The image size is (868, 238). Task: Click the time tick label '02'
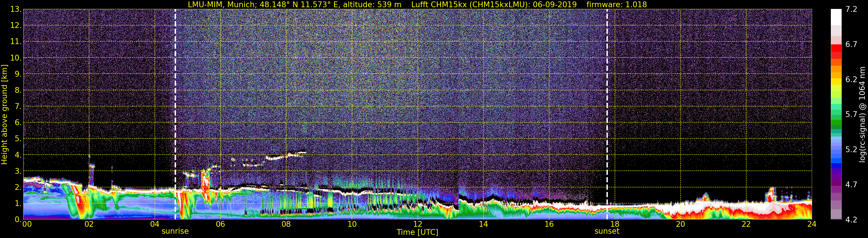click(89, 224)
